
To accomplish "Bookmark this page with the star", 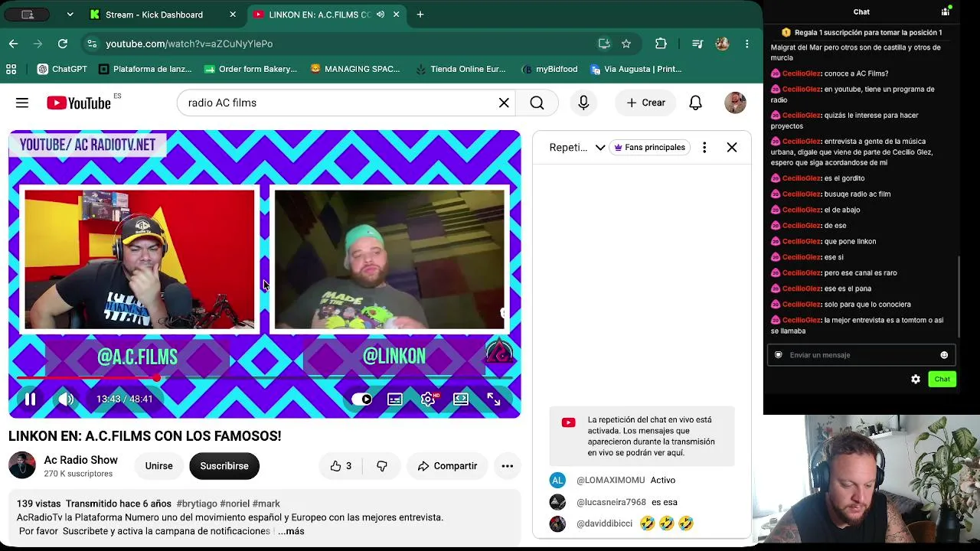I will point(626,44).
